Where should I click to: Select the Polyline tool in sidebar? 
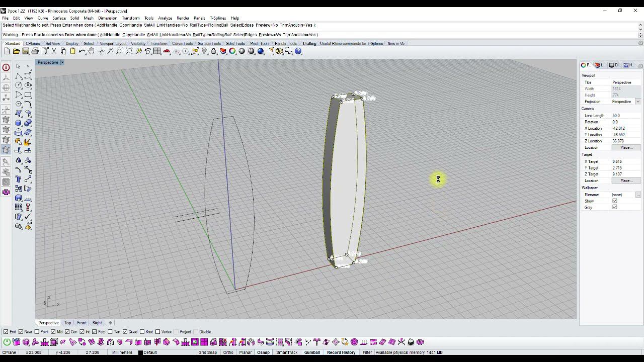(x=19, y=76)
